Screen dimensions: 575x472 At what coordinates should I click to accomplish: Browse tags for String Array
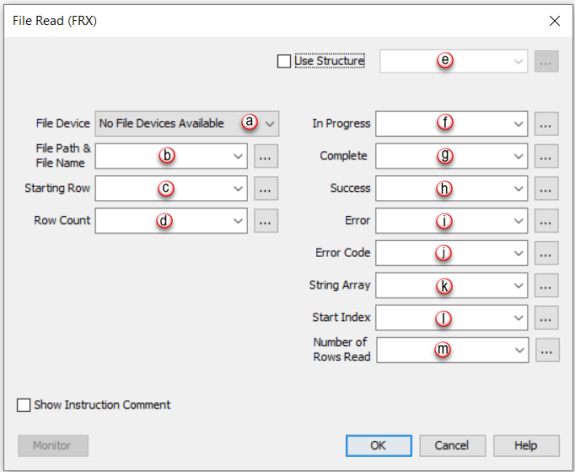click(x=546, y=285)
